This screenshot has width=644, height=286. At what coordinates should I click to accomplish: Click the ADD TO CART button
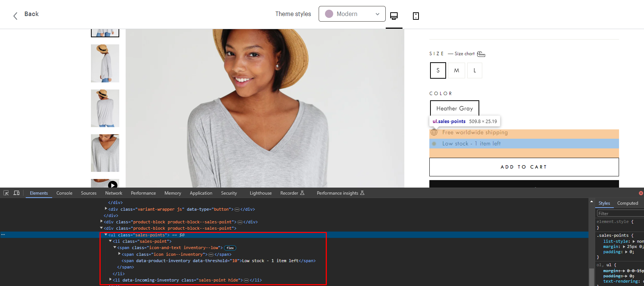524,167
